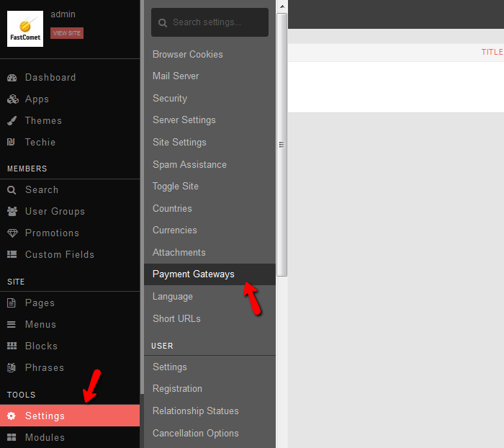Screen dimensions: 504x448
Task: Click the Settings gear icon
Action: 12,416
